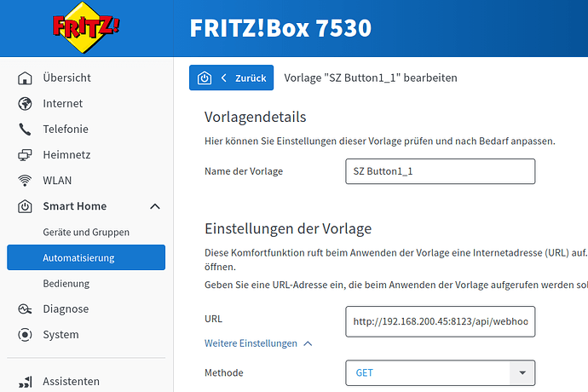The image size is (588, 392).
Task: Click the System circle icon
Action: tap(25, 335)
